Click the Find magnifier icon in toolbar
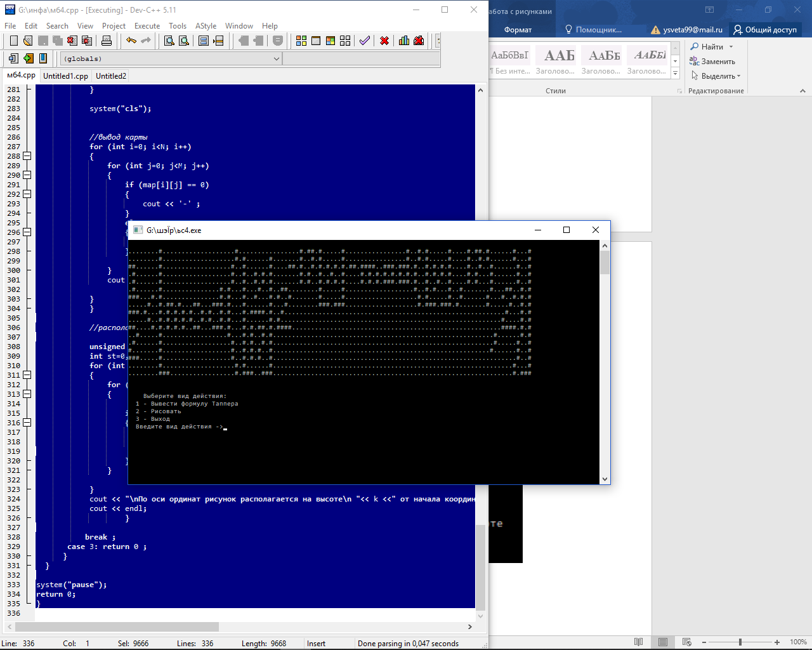 pos(169,41)
